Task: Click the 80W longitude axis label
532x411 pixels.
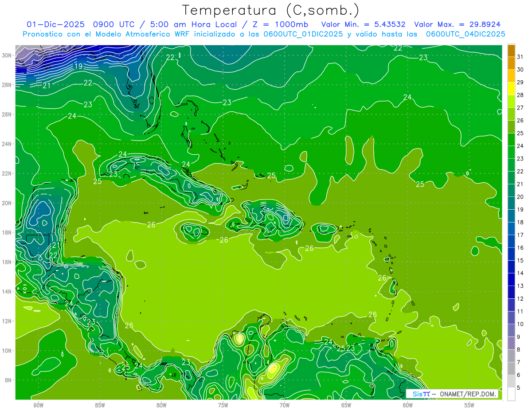Action: tap(161, 405)
